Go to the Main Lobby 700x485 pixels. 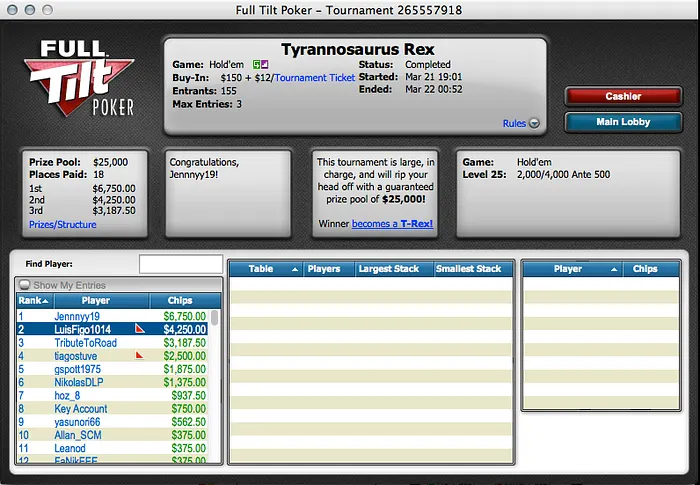point(623,122)
